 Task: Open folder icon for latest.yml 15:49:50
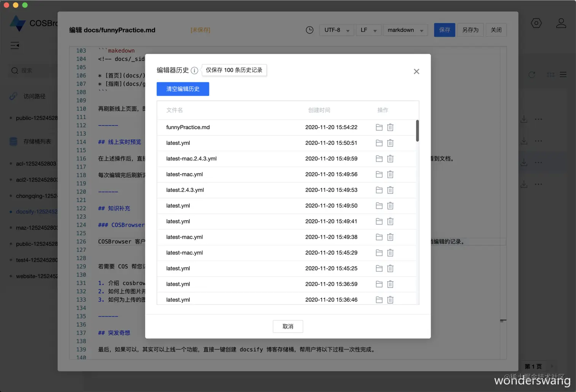coord(379,206)
